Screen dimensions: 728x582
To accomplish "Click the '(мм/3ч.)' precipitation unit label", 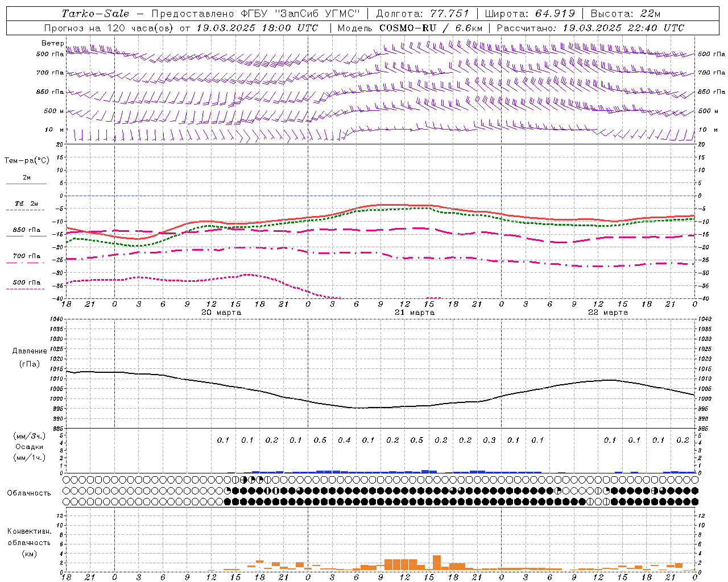I will click(x=30, y=436).
